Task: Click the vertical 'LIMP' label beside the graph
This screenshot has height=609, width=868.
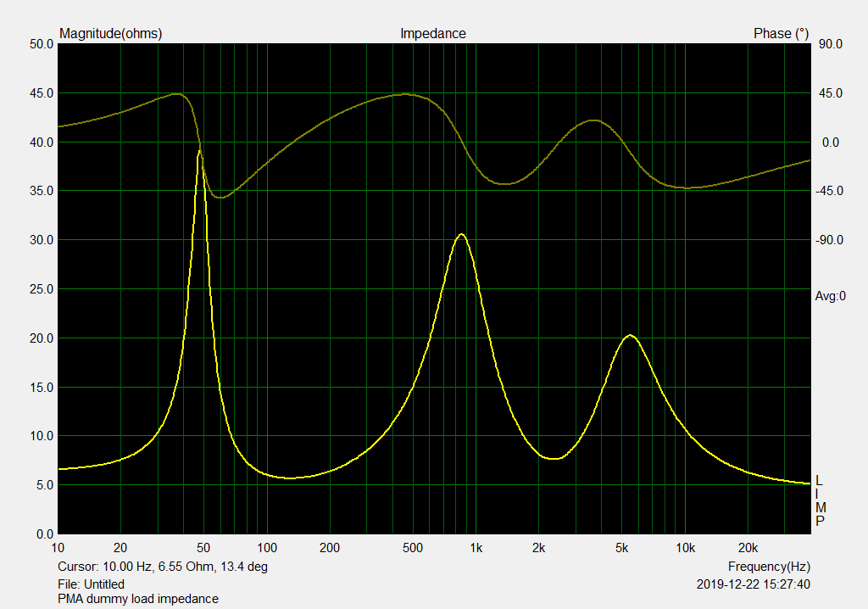Action: point(820,501)
